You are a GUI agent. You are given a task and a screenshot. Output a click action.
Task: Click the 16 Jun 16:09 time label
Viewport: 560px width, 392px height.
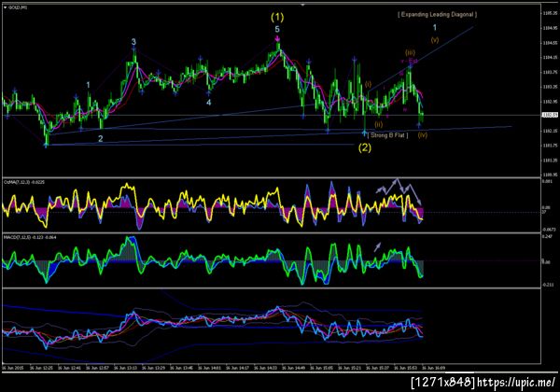pos(434,368)
